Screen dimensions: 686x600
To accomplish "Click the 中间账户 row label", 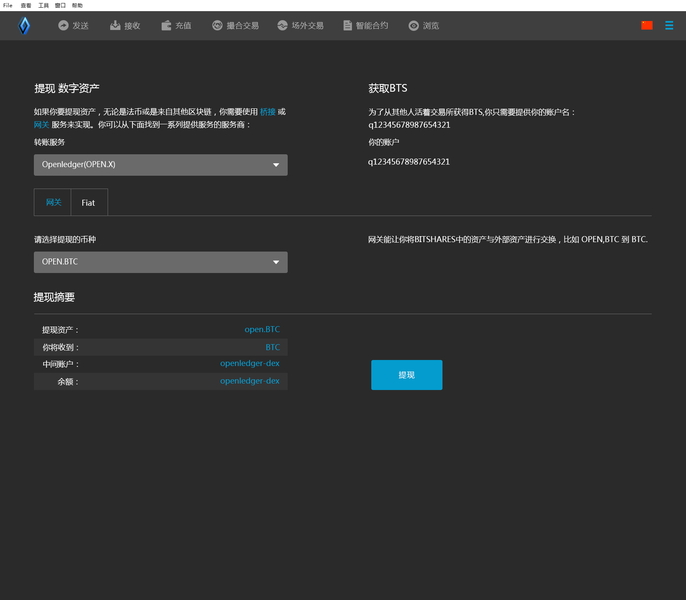I will click(60, 364).
